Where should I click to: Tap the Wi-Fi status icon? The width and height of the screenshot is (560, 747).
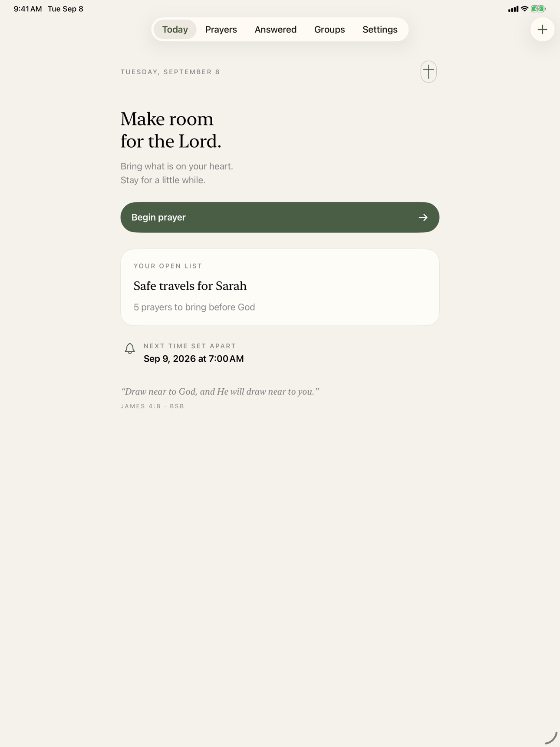pyautogui.click(x=524, y=9)
